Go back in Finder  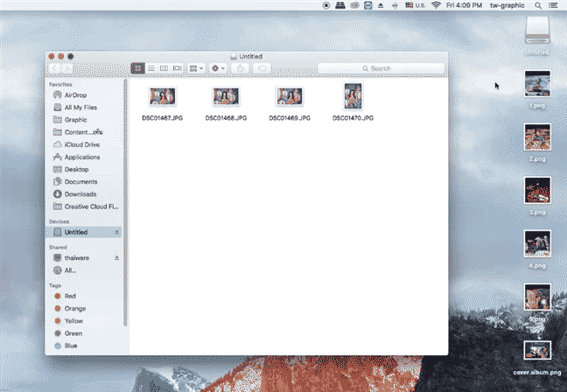(x=54, y=68)
